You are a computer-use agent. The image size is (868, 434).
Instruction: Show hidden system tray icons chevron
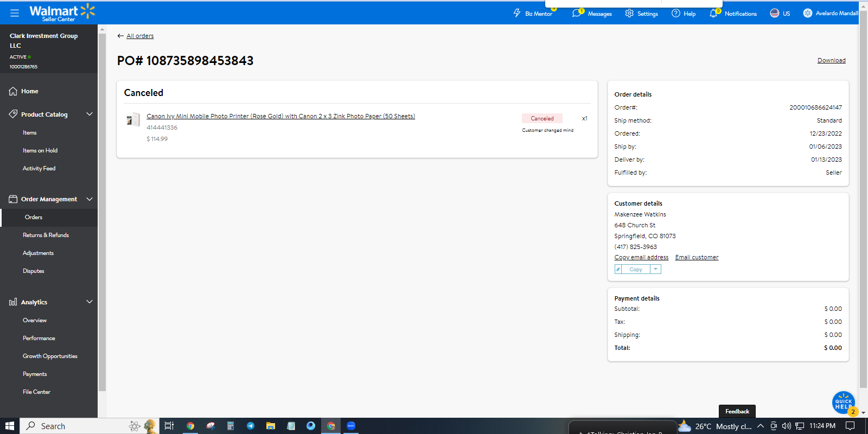coord(761,426)
